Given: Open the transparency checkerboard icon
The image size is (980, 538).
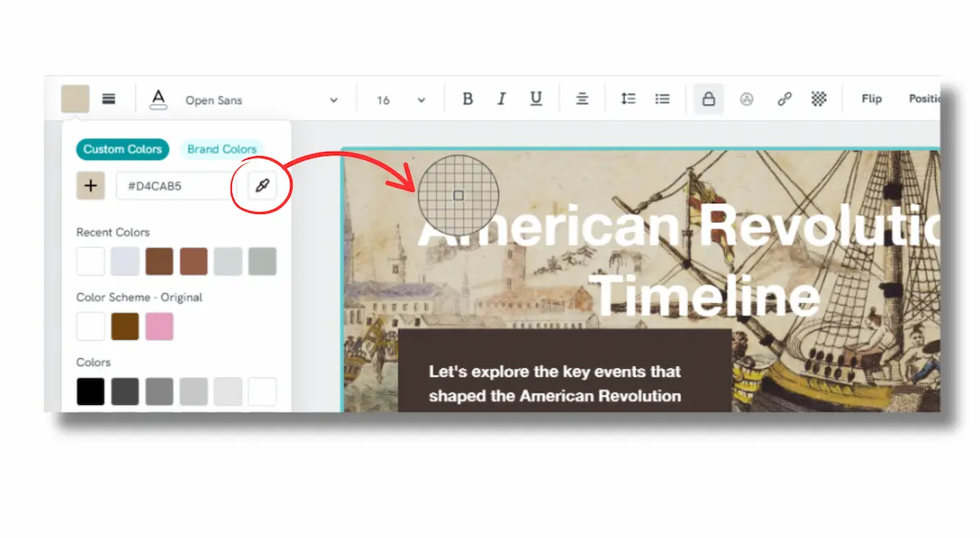Looking at the screenshot, I should (x=818, y=99).
